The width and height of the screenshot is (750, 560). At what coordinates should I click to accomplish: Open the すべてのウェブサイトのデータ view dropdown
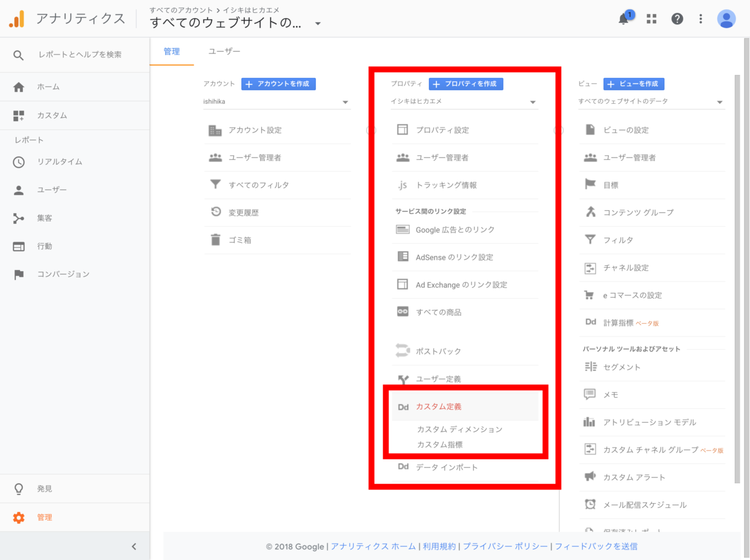point(652,102)
